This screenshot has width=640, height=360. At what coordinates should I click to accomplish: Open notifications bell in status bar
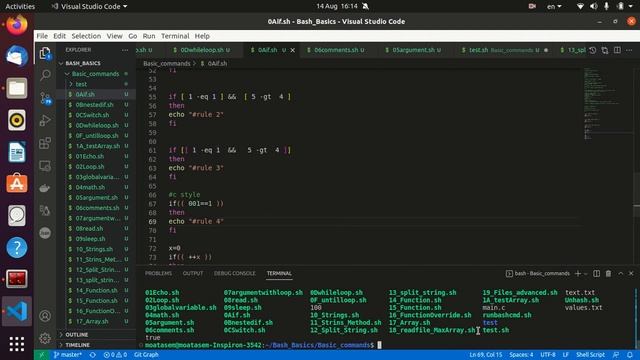pyautogui.click(x=630, y=355)
